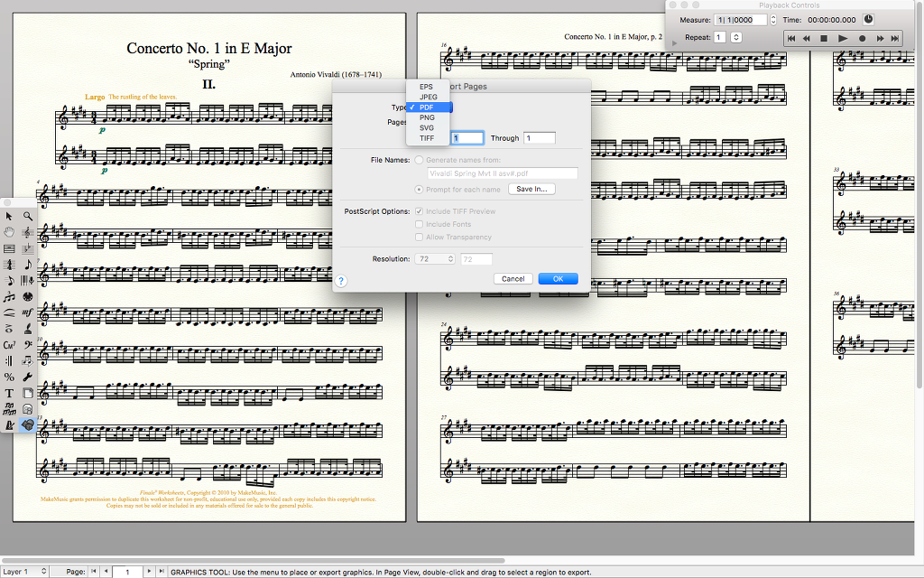
Task: Select the HyperScribe microphone tool
Action: (28, 280)
